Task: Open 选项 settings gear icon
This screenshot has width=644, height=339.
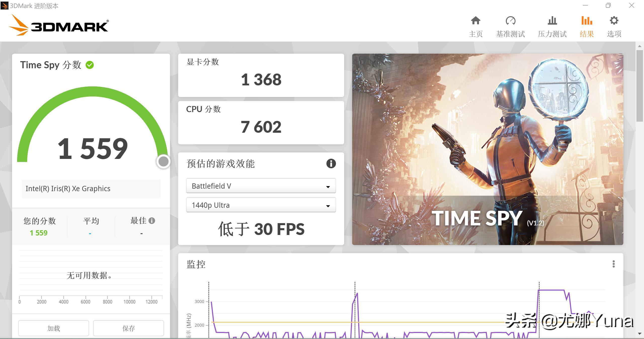Action: (614, 21)
